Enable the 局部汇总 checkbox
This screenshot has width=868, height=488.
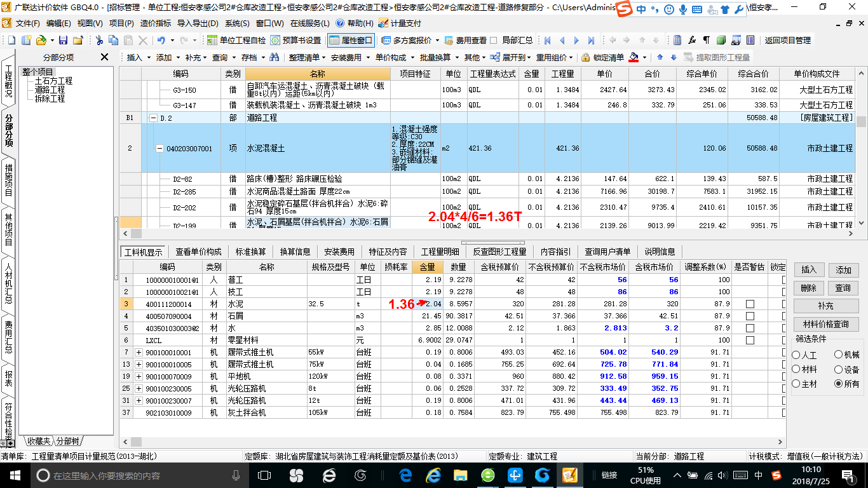494,40
